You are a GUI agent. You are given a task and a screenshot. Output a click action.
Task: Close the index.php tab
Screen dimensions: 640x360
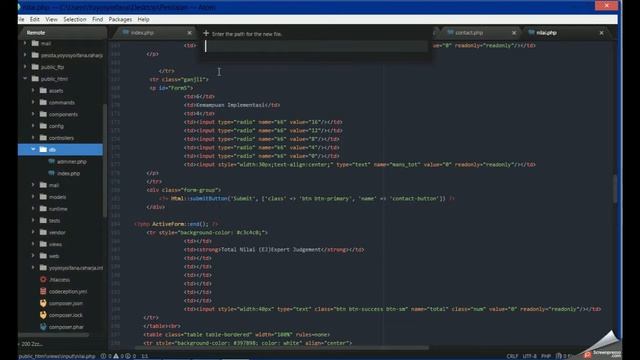pos(189,33)
